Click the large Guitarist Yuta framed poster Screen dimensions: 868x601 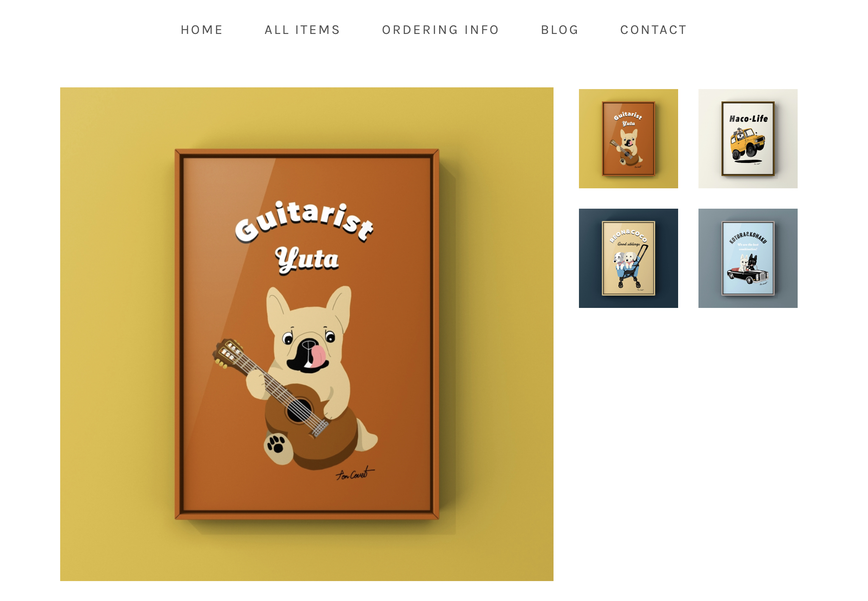point(307,334)
